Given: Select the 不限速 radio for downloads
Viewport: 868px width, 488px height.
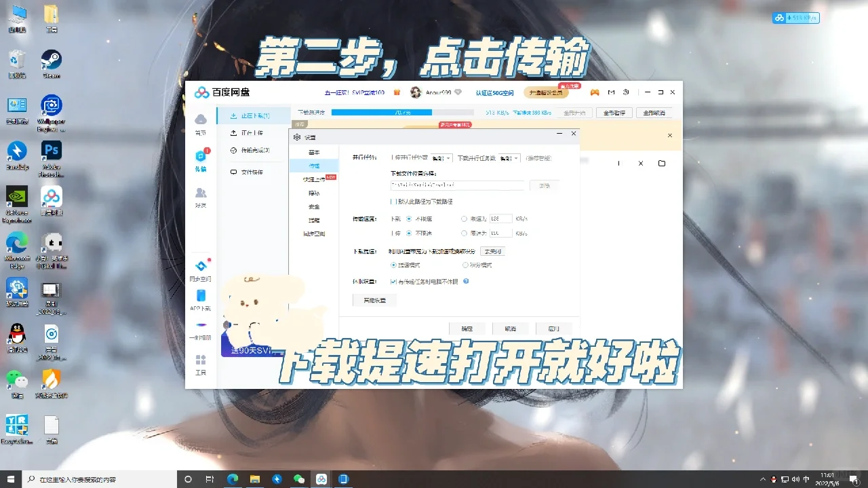Looking at the screenshot, I should click(x=410, y=219).
